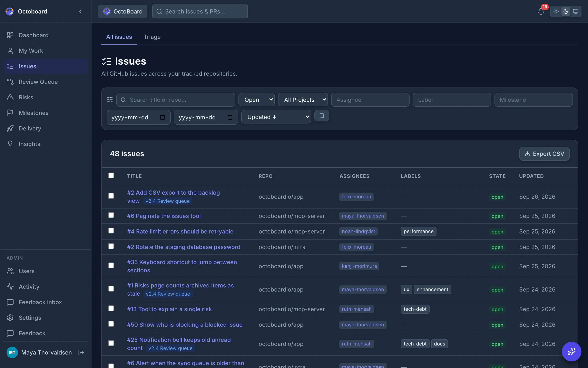Open Insights page in sidebar
This screenshot has height=368, width=588.
46,144
